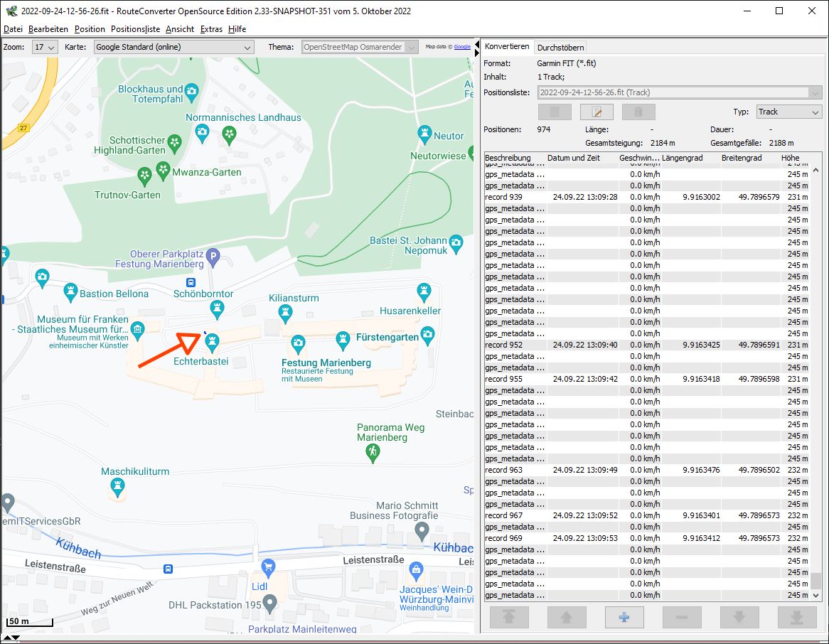The height and width of the screenshot is (644, 829).
Task: Click the Bastion Bellona marker
Action: (70, 292)
